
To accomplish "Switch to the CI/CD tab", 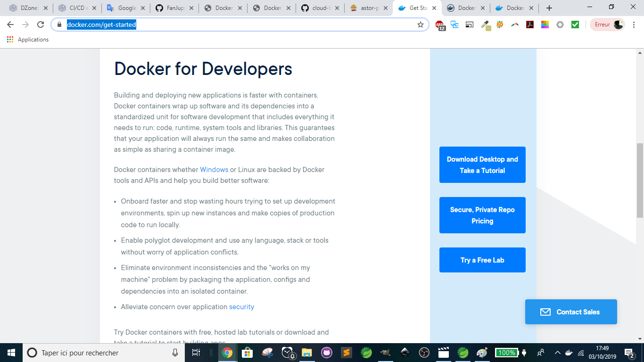I will click(x=78, y=8).
